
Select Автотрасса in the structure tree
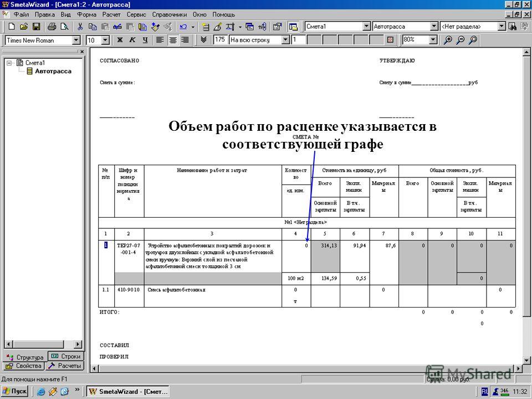(x=53, y=71)
